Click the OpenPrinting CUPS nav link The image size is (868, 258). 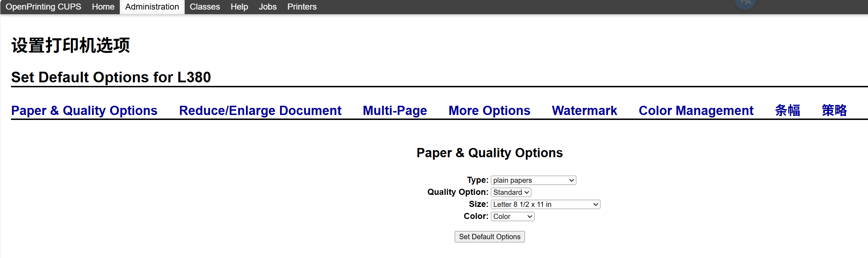(x=43, y=7)
